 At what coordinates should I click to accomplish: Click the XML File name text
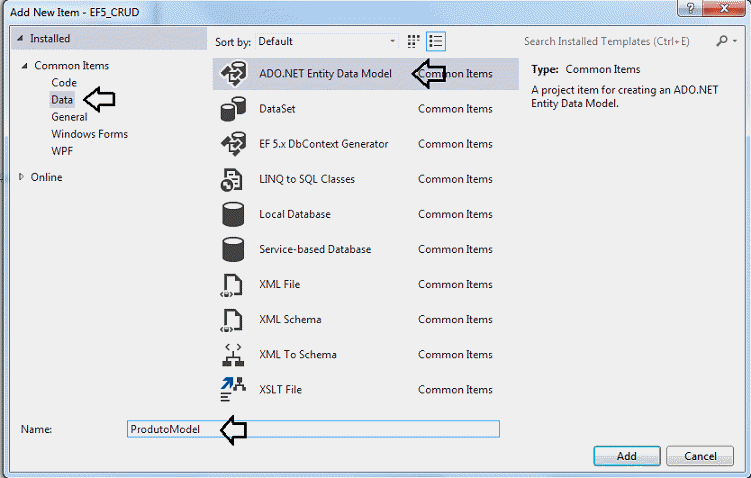pos(279,285)
